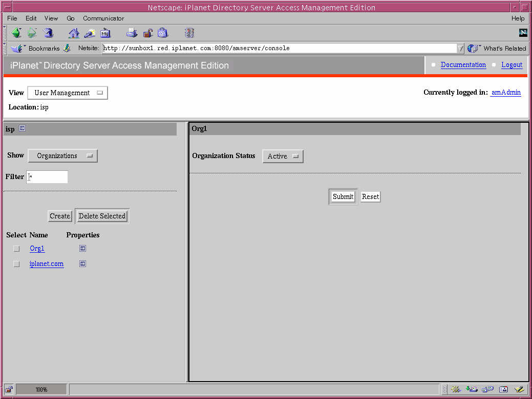
Task: Click the Stop loading traffic light icon
Action: pyautogui.click(x=189, y=33)
